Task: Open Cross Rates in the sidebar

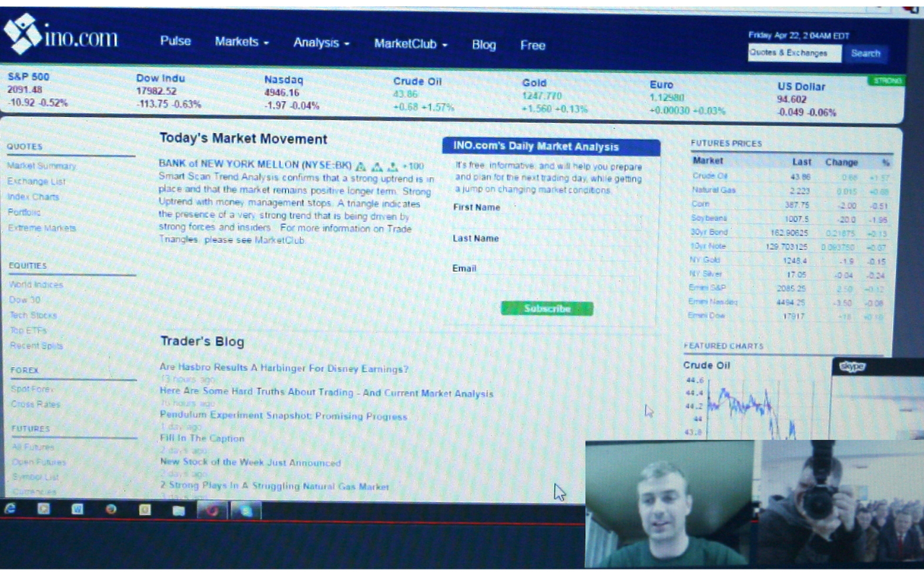Action: tap(36, 405)
